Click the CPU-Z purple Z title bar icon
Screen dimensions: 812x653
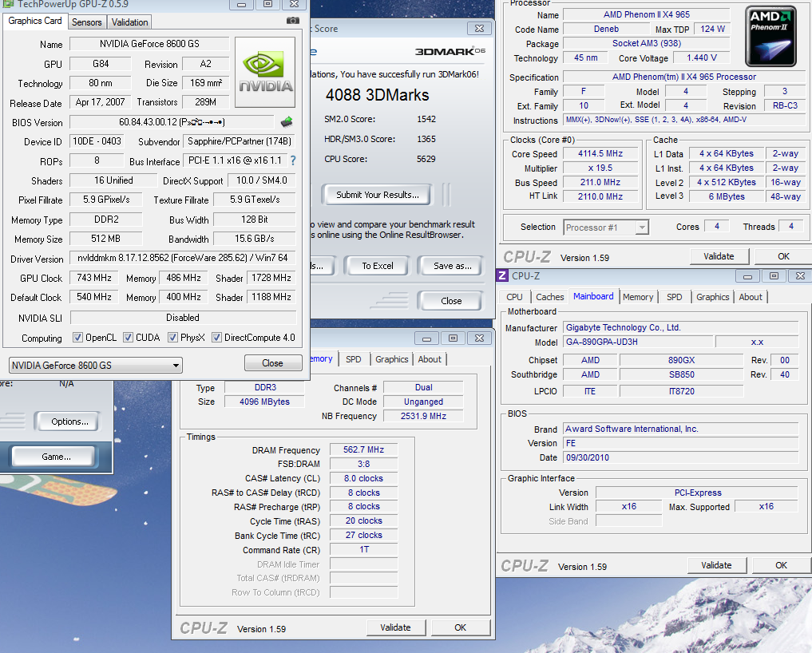[x=501, y=275]
